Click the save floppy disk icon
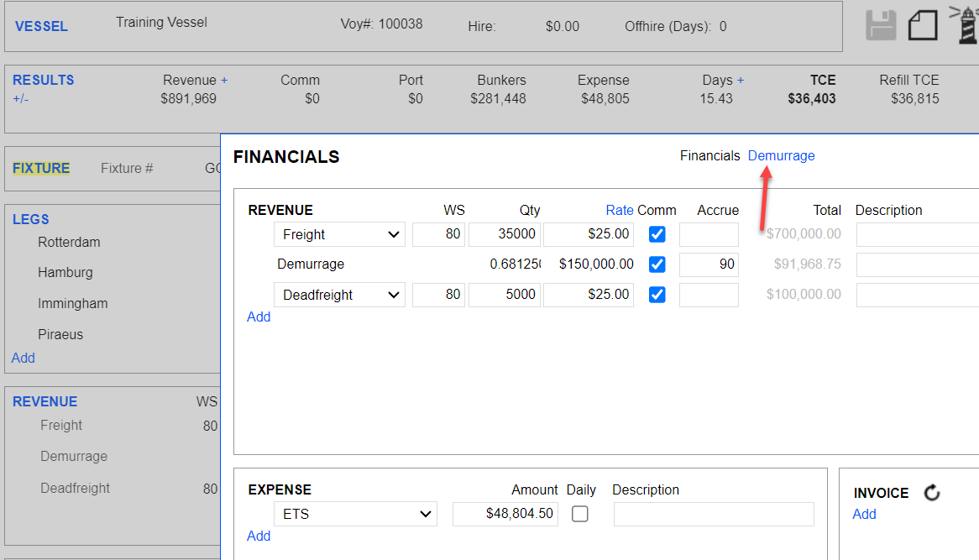Image resolution: width=979 pixels, height=560 pixels. (x=882, y=25)
